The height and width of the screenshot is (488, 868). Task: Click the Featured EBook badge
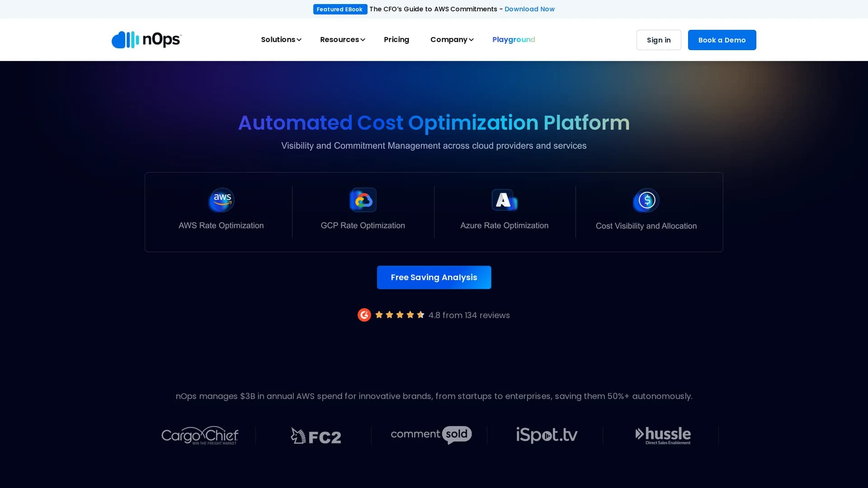(x=340, y=9)
